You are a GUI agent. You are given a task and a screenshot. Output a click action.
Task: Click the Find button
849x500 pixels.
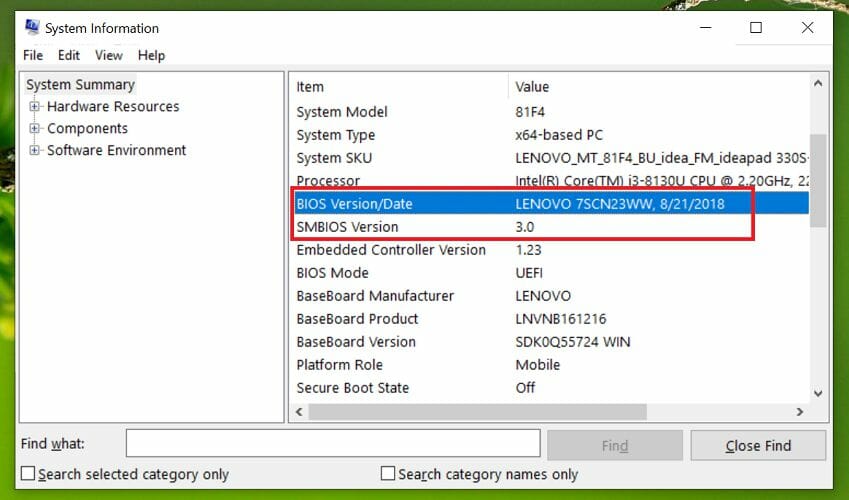pyautogui.click(x=615, y=445)
